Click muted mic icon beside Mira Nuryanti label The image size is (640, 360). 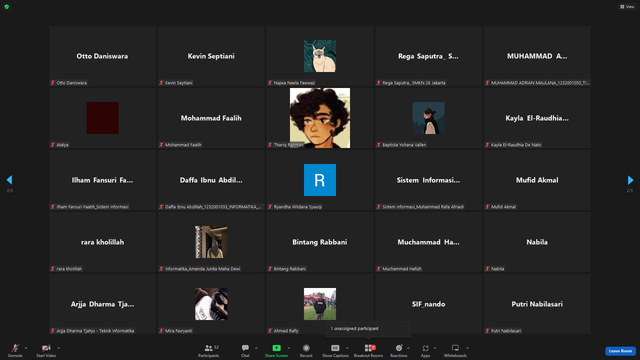point(161,331)
